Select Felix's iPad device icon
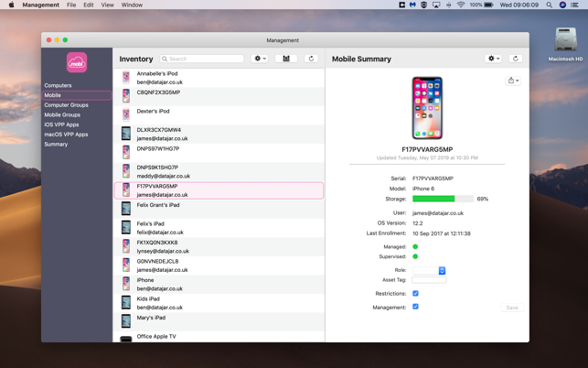This screenshot has height=368, width=588. pos(126,228)
